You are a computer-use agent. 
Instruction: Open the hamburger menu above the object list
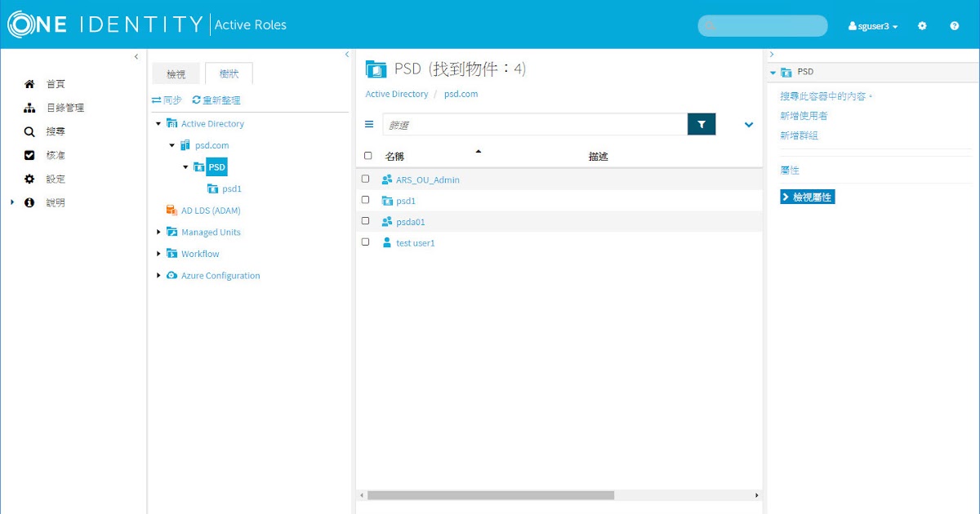pyautogui.click(x=368, y=124)
